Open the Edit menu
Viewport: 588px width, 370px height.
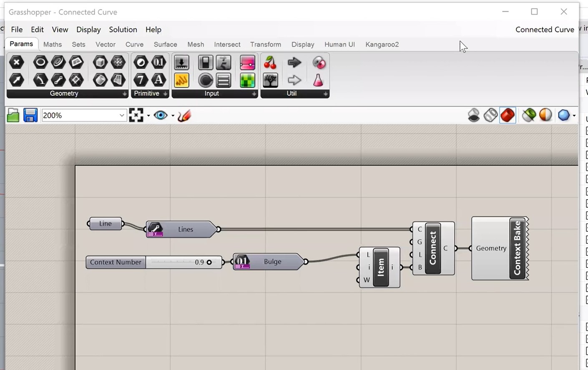pos(37,30)
